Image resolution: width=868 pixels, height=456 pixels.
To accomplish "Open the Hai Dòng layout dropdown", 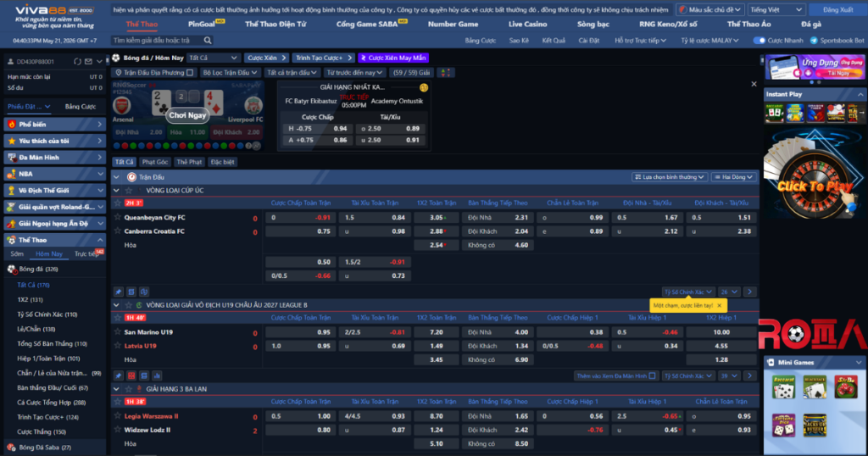I will [x=733, y=177].
